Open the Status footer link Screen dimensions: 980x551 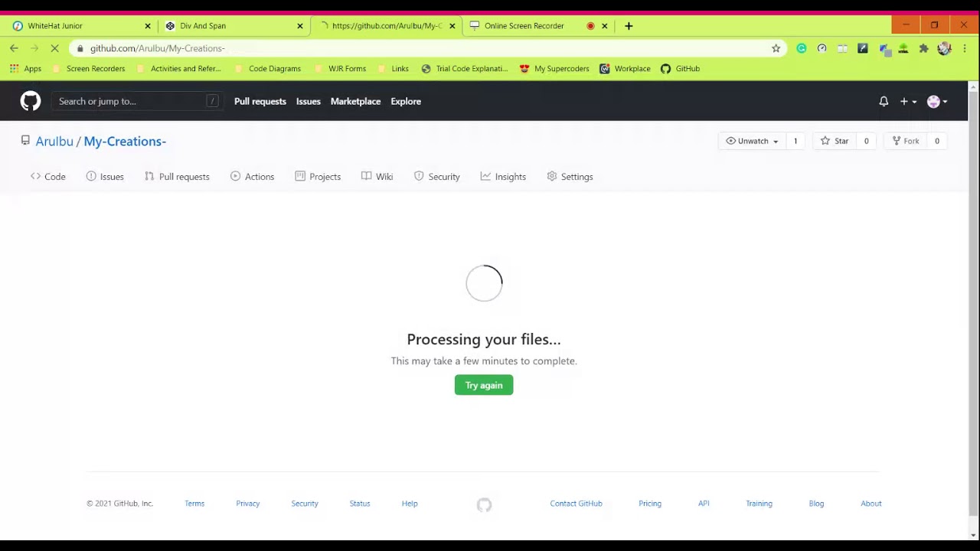click(360, 504)
